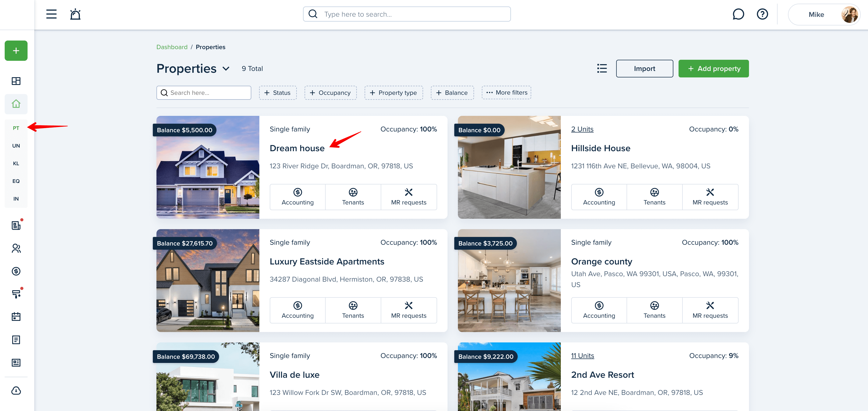Select the EQ sidebar submenu item
This screenshot has width=868, height=411.
[16, 181]
